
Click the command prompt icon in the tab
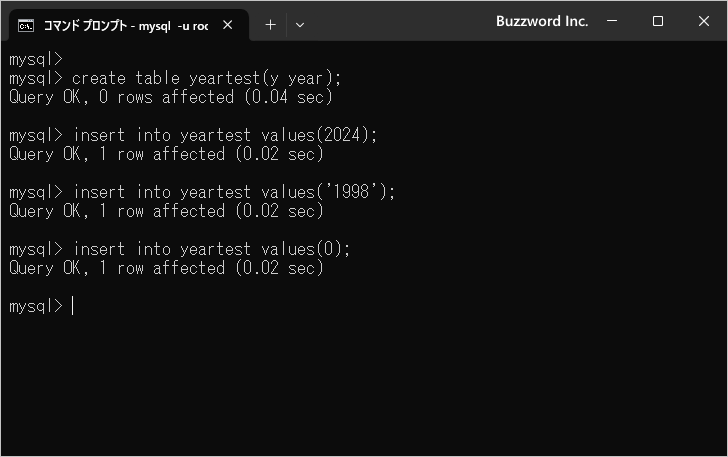click(x=27, y=25)
